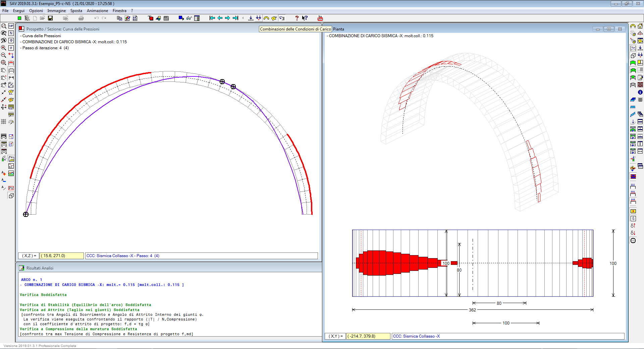Click the Combinazioni delle Condizioni di Carico label
The height and width of the screenshot is (349, 644).
click(x=295, y=29)
